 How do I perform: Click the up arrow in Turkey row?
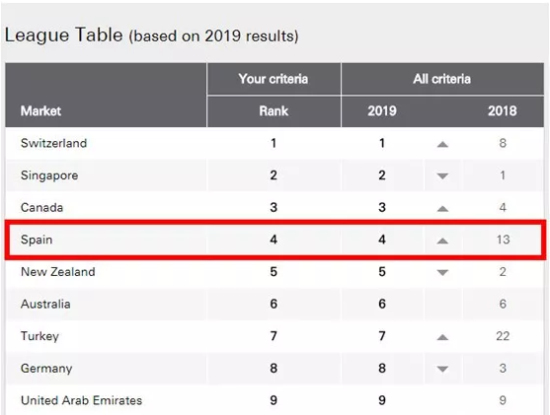pyautogui.click(x=443, y=337)
